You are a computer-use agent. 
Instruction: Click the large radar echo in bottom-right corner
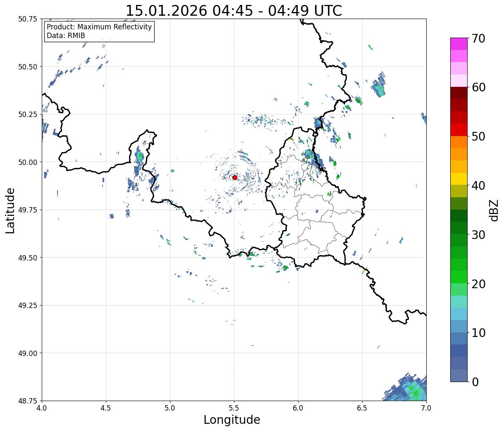point(407,388)
